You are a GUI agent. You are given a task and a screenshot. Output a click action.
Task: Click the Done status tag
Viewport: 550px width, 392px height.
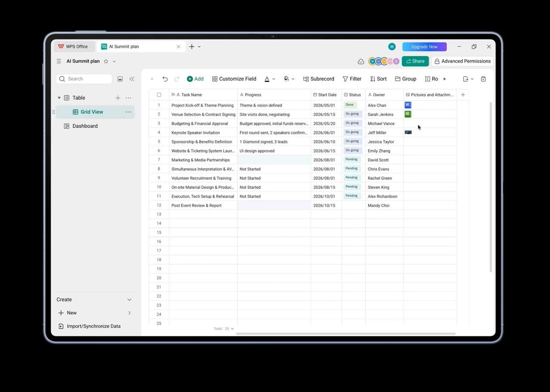point(350,105)
